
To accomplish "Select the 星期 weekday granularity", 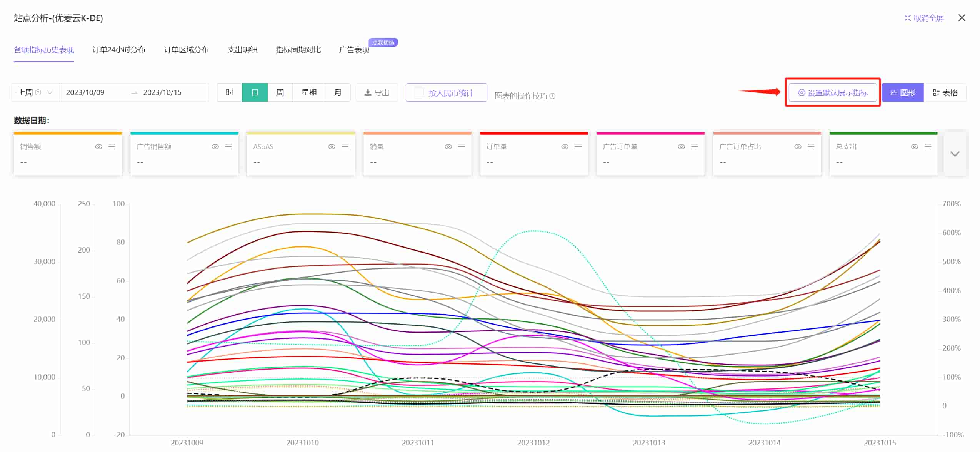I will pos(309,92).
